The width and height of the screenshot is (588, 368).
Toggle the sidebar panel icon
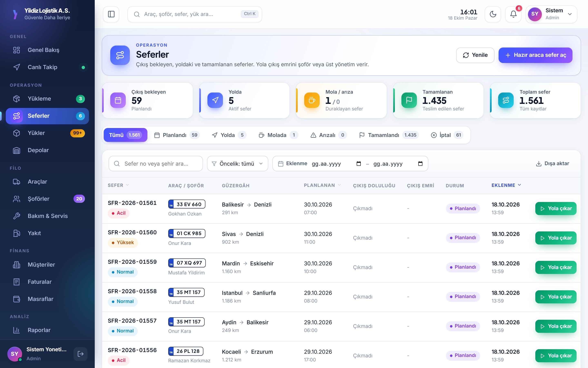[x=111, y=14]
